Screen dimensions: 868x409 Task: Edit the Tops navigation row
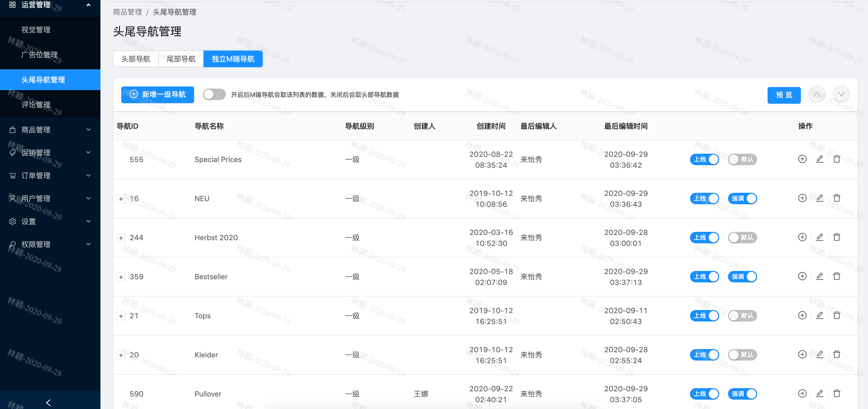(819, 315)
